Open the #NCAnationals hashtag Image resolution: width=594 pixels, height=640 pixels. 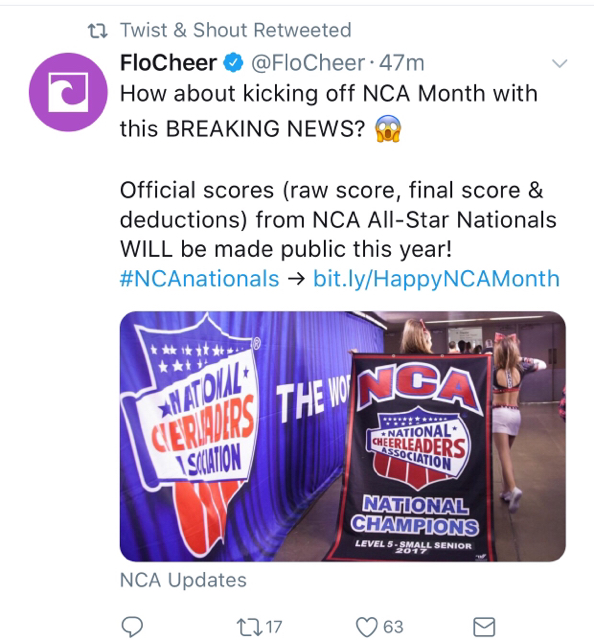tap(200, 279)
